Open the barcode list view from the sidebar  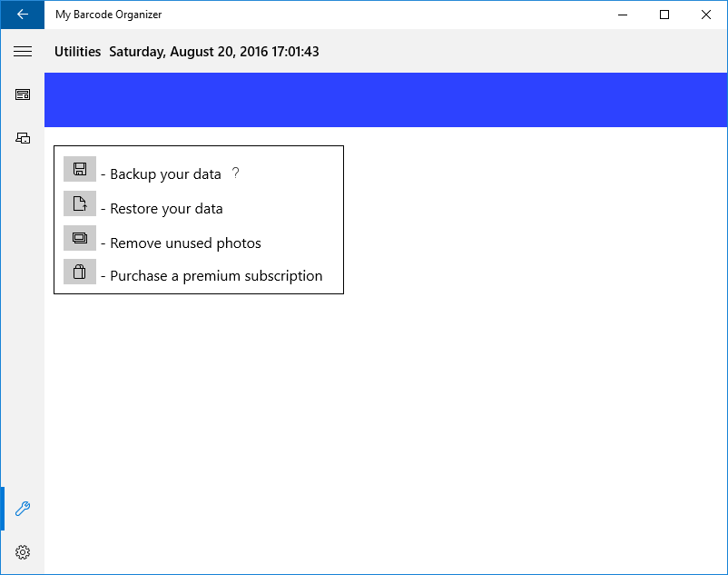coord(22,94)
